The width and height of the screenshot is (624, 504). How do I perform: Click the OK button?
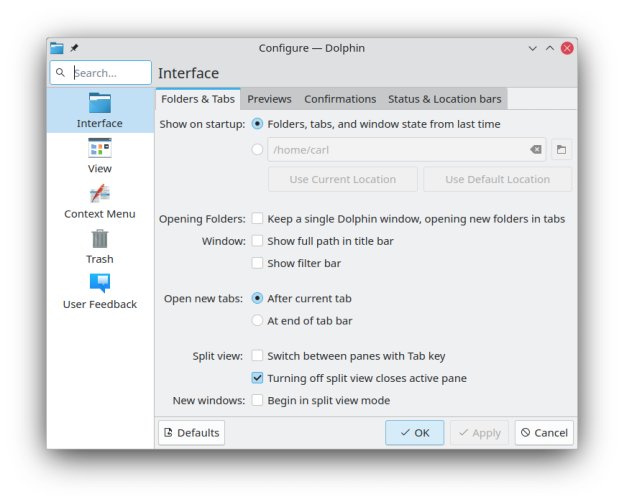(414, 433)
